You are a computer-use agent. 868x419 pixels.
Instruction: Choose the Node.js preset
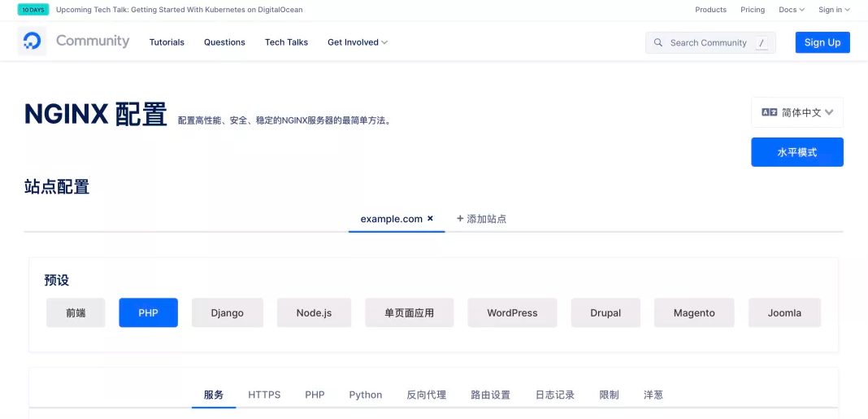(314, 312)
